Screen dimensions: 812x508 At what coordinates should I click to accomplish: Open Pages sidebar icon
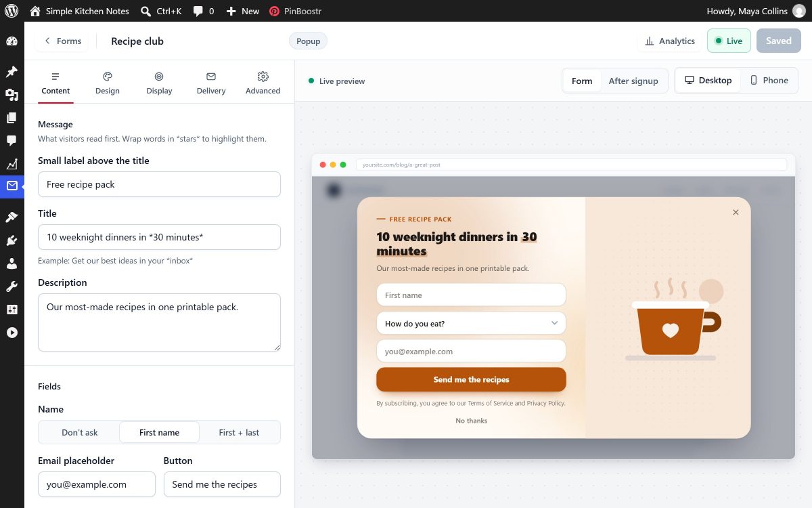click(12, 118)
